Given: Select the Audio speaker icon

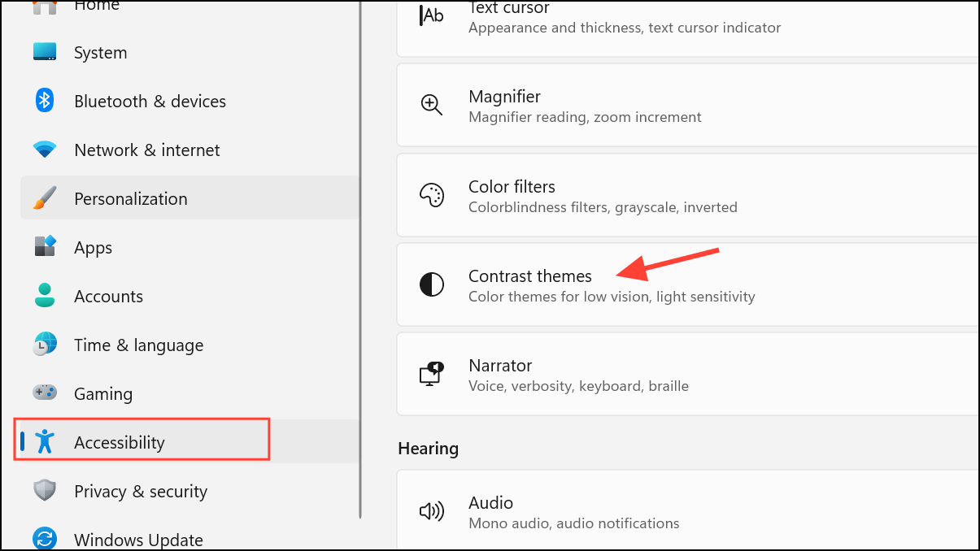Looking at the screenshot, I should (x=431, y=511).
